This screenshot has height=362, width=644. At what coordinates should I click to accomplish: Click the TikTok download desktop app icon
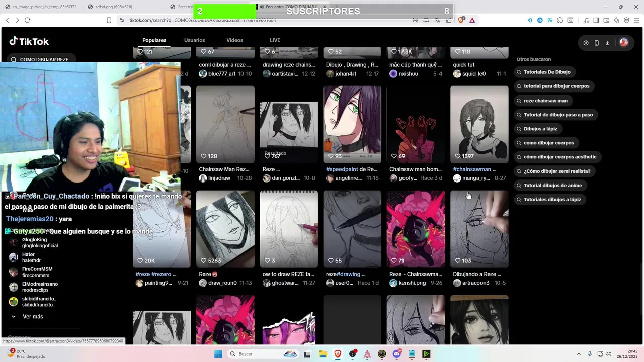coord(607,43)
